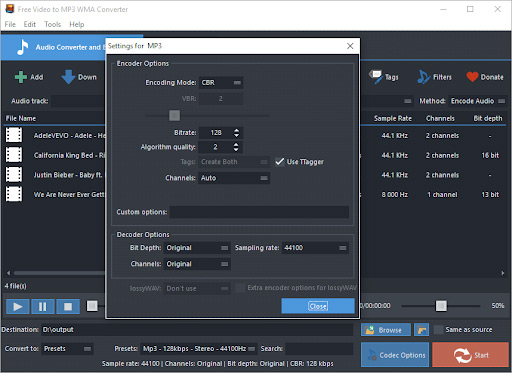Click the green Add plus icon
The image size is (512, 373).
click(21, 77)
